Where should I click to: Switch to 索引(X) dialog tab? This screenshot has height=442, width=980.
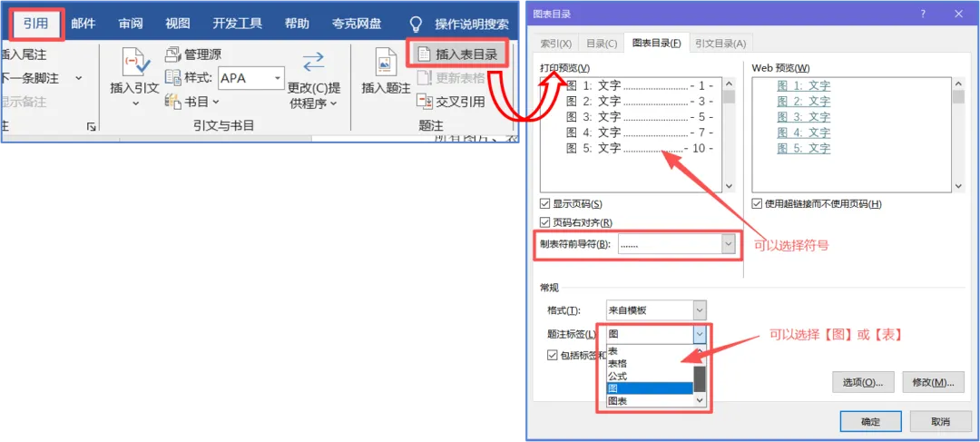pyautogui.click(x=555, y=44)
